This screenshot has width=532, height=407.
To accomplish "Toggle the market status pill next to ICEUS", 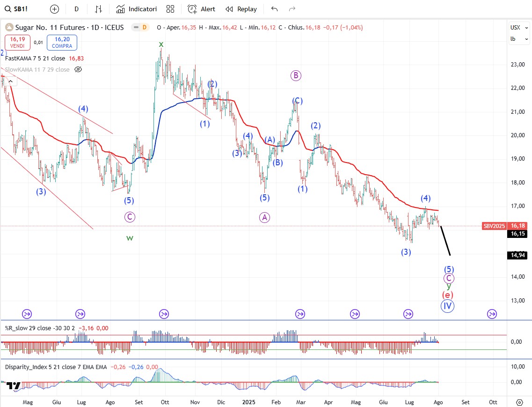I will [140, 28].
